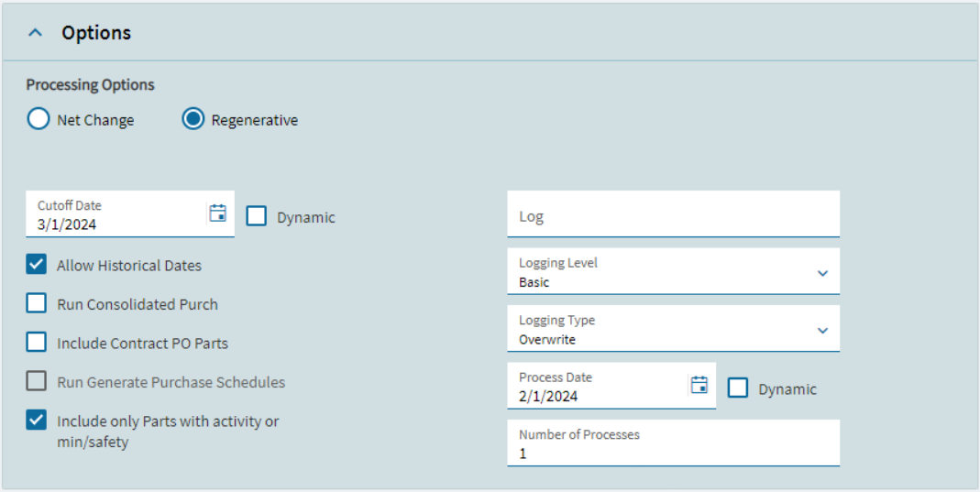This screenshot has width=980, height=492.
Task: Open the Process Date calendar picker
Action: pyautogui.click(x=699, y=385)
